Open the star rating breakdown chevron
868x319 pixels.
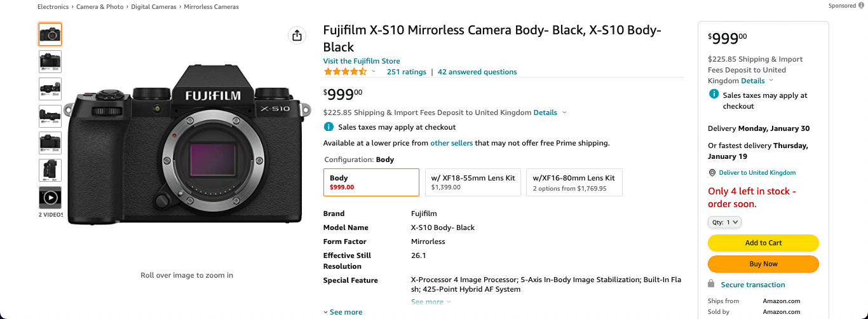click(x=374, y=72)
